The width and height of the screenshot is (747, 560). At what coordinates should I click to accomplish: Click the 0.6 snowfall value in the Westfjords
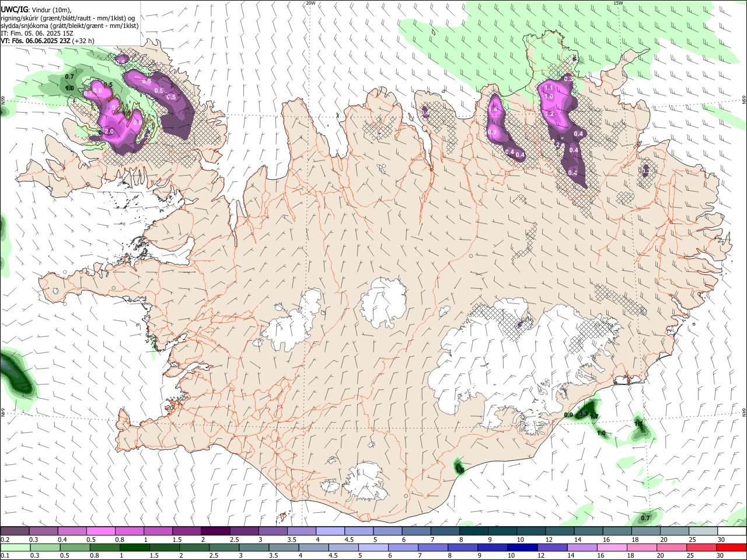pos(98,91)
